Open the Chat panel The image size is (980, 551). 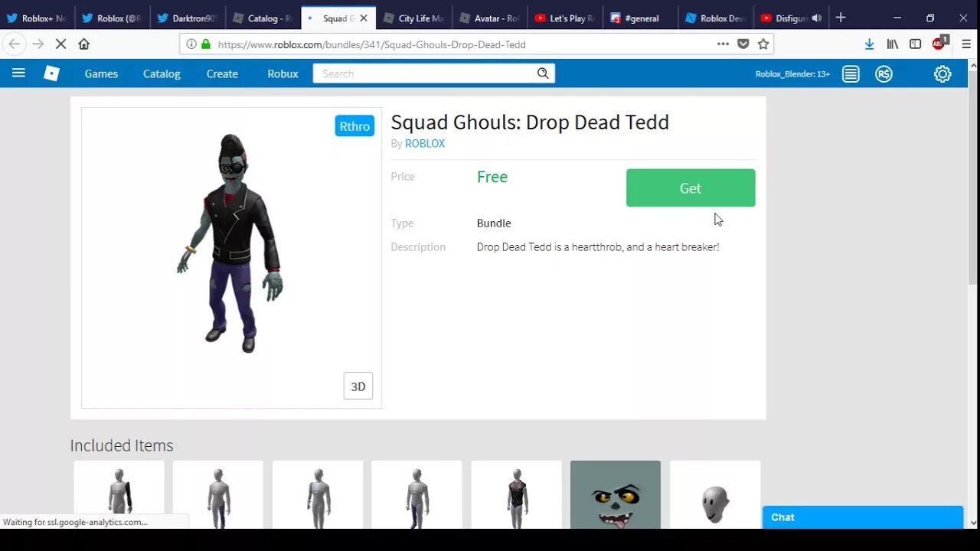[863, 517]
